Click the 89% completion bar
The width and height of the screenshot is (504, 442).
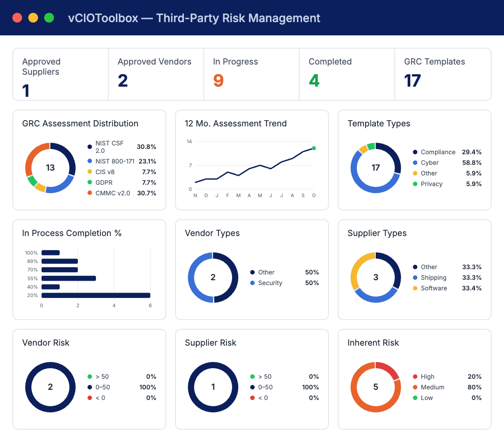coord(60,261)
